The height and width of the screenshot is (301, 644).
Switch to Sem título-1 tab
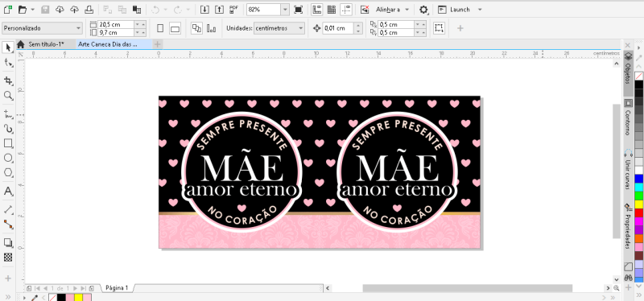click(46, 44)
